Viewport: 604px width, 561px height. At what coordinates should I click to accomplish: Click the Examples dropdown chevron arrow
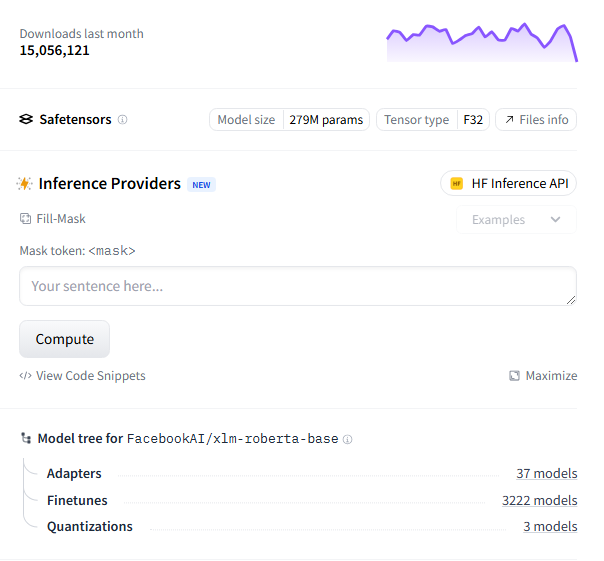pos(555,220)
